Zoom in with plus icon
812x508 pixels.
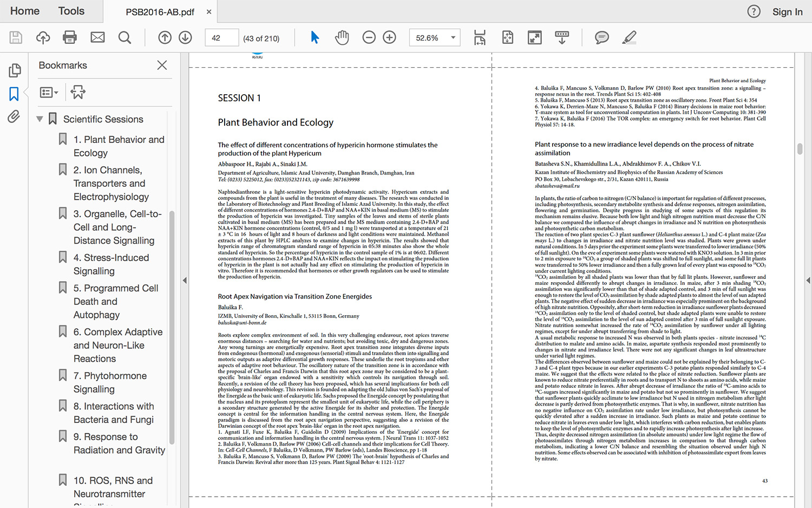point(389,37)
